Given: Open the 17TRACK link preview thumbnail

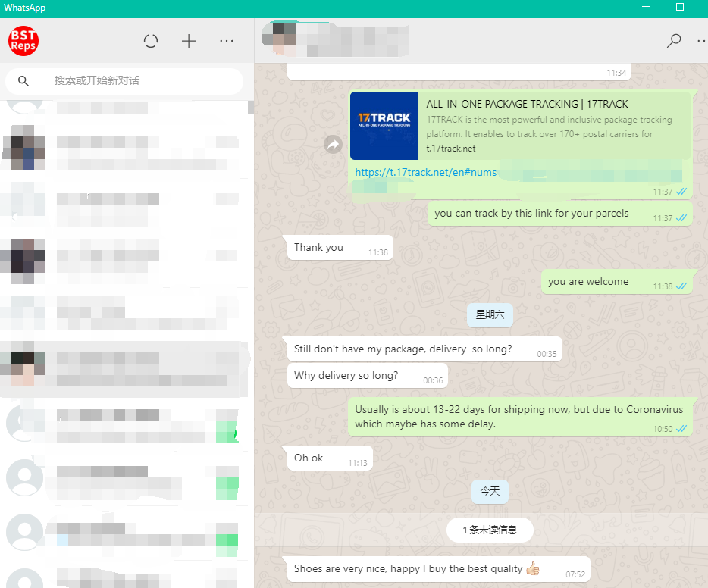Looking at the screenshot, I should coord(384,126).
